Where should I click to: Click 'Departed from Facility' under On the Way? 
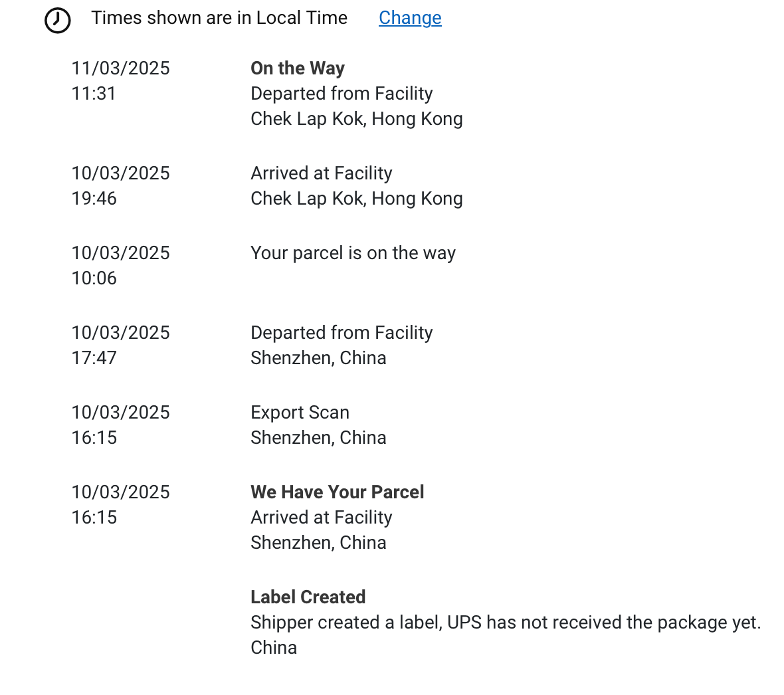pos(342,94)
